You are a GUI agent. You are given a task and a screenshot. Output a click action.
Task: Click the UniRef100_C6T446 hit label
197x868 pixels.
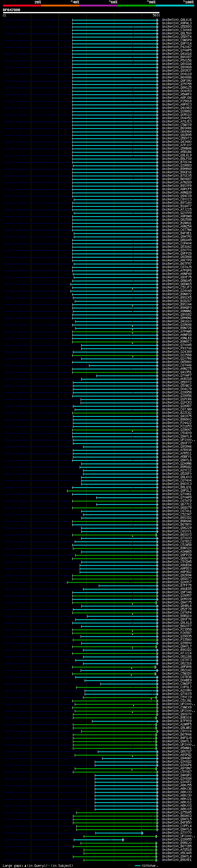(x=177, y=365)
